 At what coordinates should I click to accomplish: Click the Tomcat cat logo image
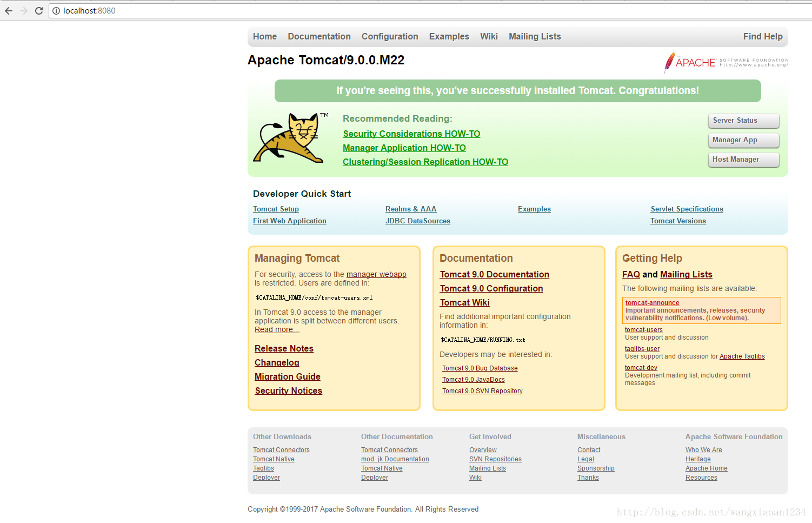tap(291, 138)
